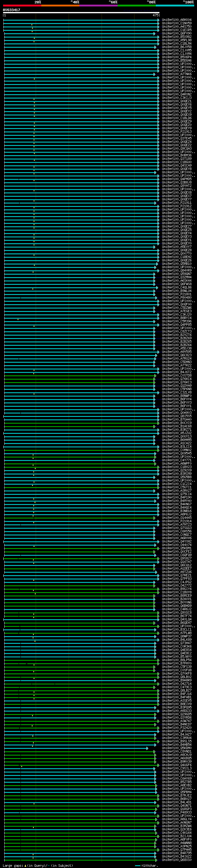Select the UniRef100_A7TRZ2 label

tap(177, 365)
